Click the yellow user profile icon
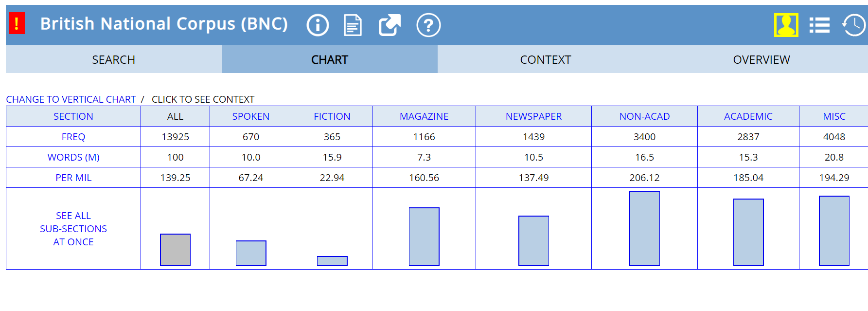Viewport: 868px width, 311px height. pos(786,25)
